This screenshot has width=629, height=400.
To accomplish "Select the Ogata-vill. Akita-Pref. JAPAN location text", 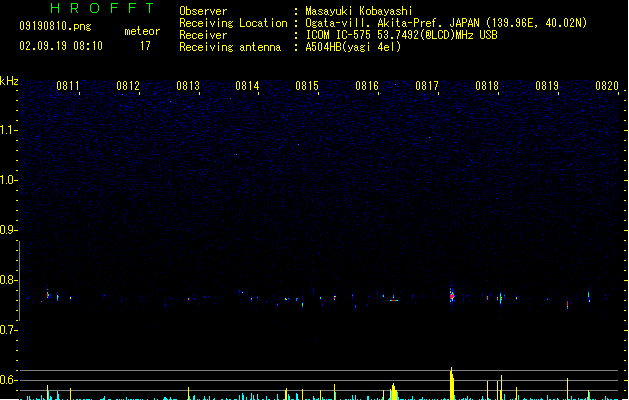I will coord(446,23).
